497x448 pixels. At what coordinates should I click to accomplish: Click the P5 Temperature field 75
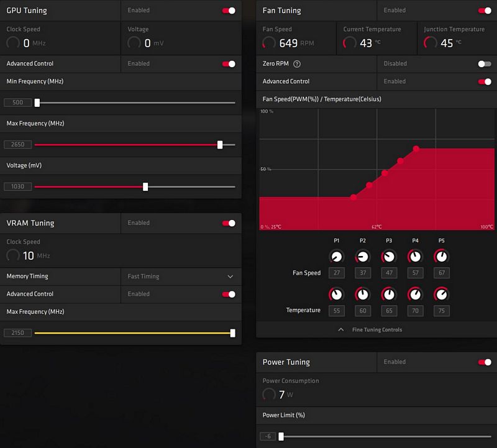pos(442,311)
